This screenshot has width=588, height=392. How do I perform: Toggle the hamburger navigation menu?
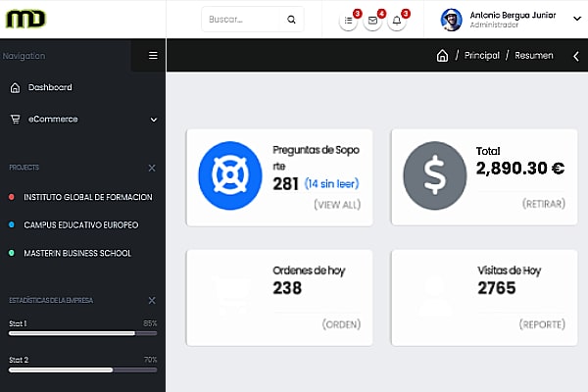(153, 56)
